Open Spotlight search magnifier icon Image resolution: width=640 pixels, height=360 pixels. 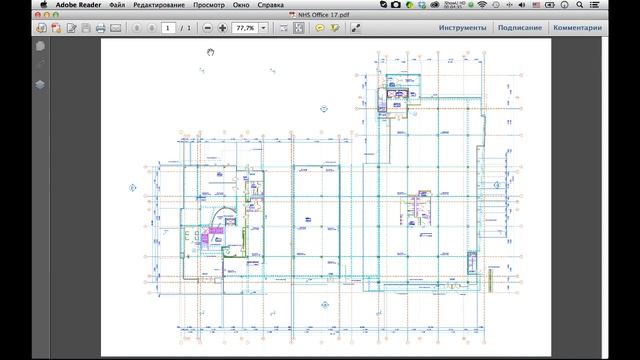(580, 5)
